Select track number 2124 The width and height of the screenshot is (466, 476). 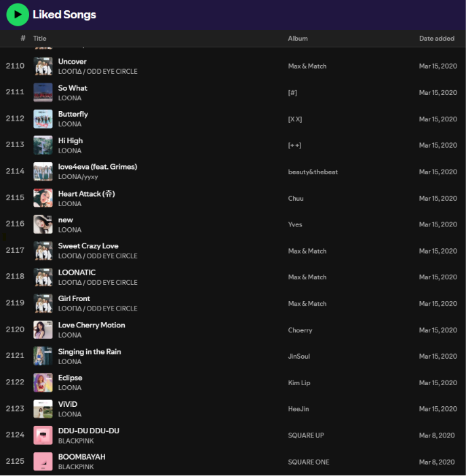click(x=15, y=435)
